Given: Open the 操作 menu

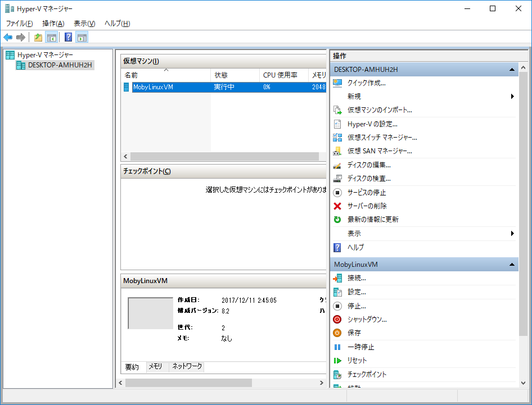Looking at the screenshot, I should (x=53, y=24).
